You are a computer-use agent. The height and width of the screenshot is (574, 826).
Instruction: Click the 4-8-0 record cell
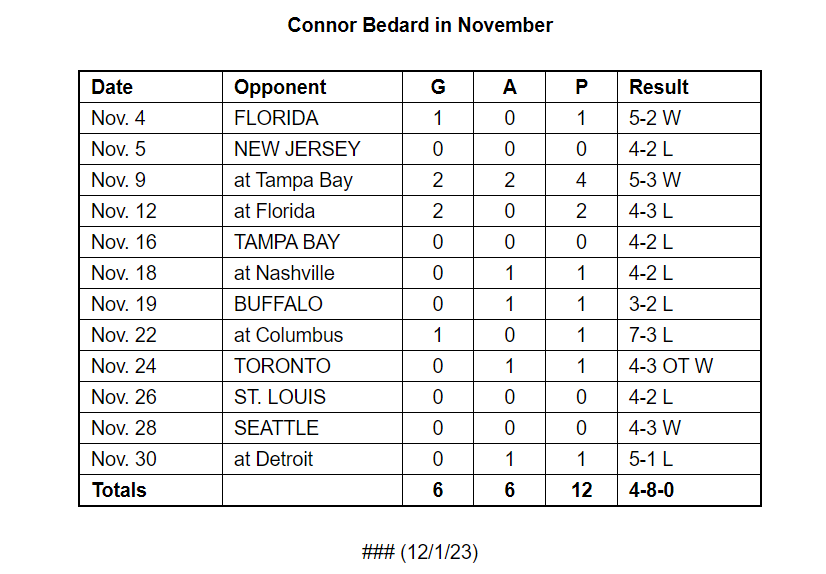point(689,490)
